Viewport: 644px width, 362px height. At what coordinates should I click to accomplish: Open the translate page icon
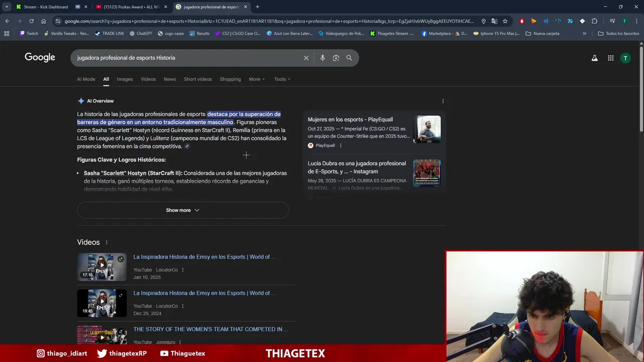click(x=494, y=21)
